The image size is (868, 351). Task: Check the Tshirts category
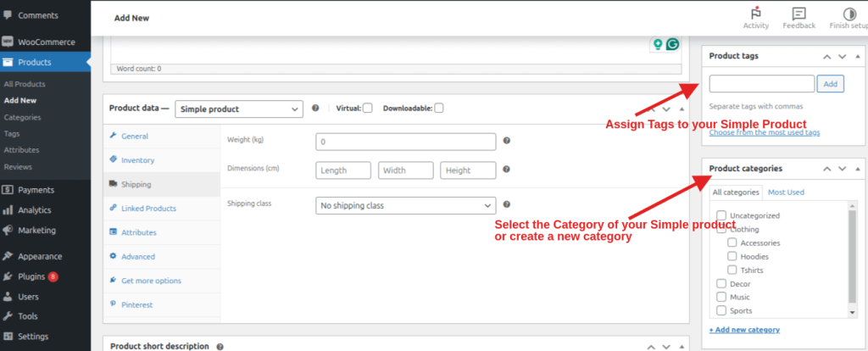tap(732, 270)
